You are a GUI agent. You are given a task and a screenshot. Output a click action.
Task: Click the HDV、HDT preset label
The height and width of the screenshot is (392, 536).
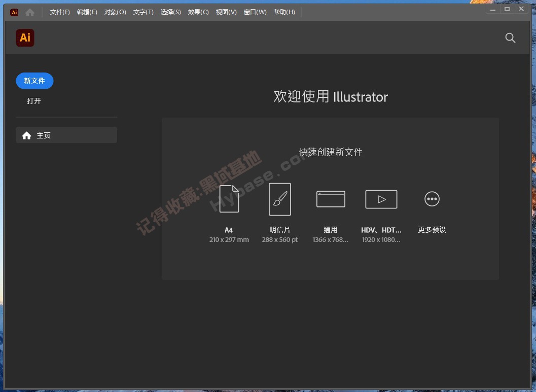pos(381,230)
